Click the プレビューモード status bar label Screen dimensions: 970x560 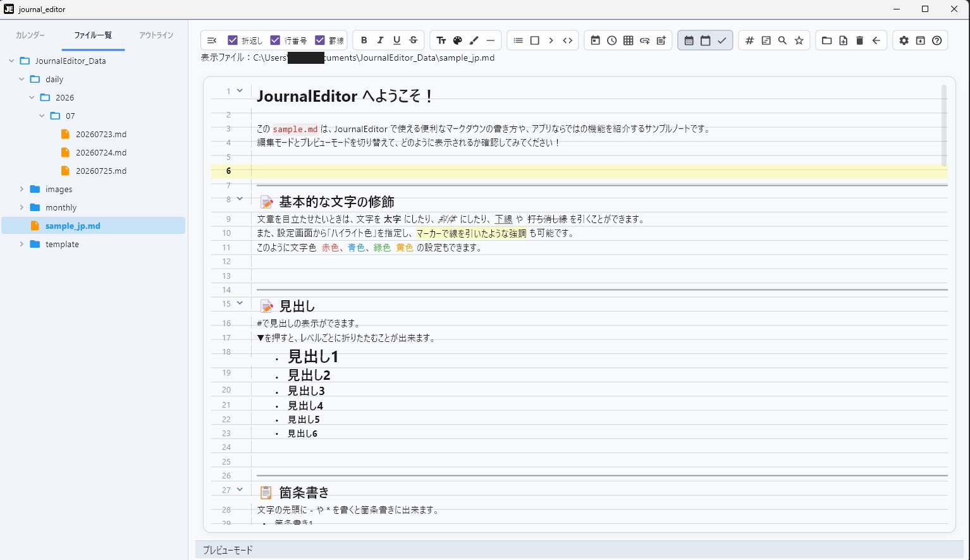tap(228, 551)
